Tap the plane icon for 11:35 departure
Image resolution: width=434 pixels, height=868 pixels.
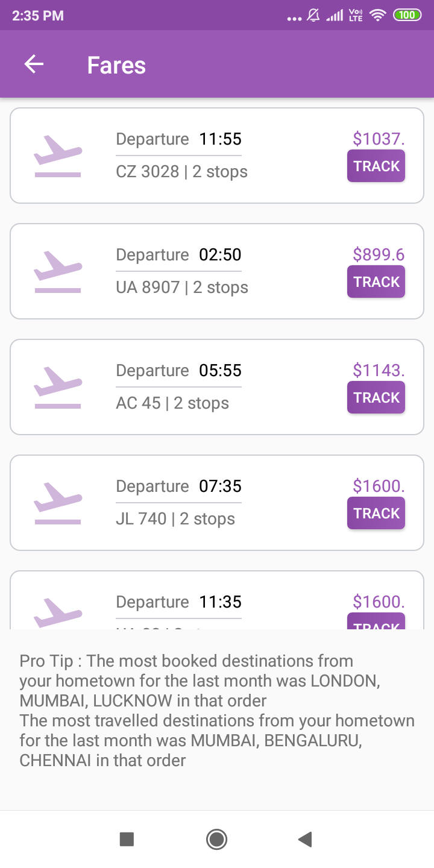click(57, 612)
